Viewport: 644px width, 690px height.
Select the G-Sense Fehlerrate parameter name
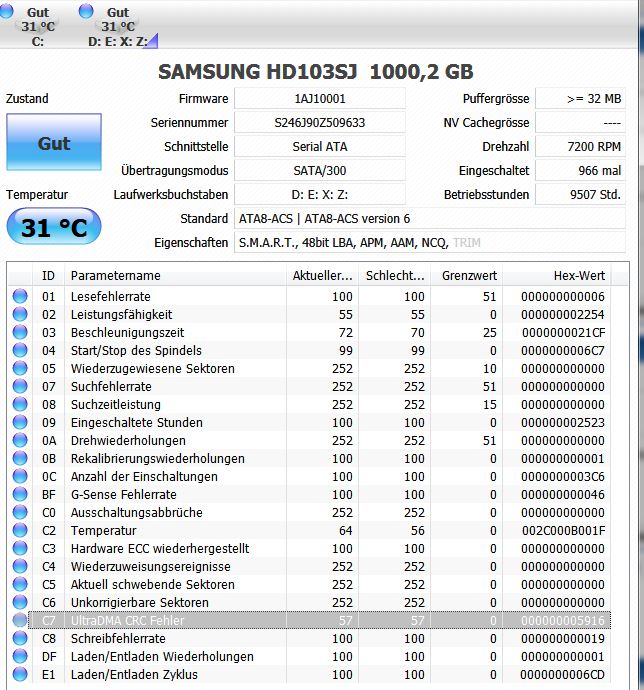pyautogui.click(x=124, y=495)
